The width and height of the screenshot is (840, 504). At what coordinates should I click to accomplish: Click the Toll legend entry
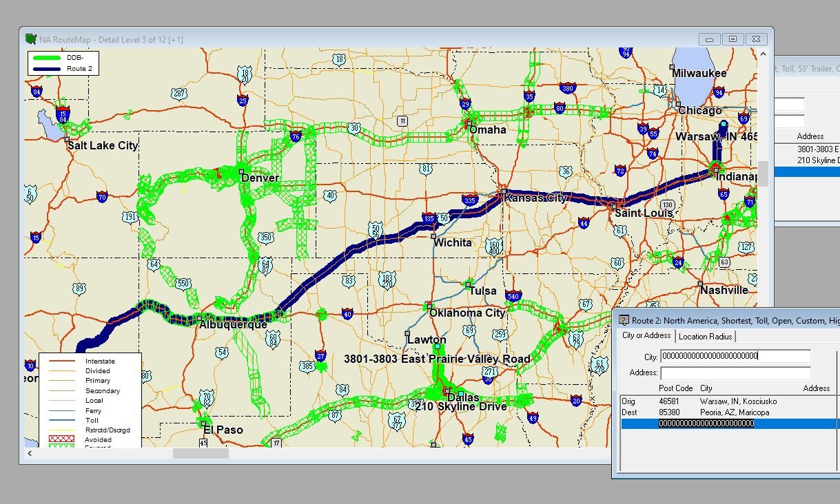[92, 420]
